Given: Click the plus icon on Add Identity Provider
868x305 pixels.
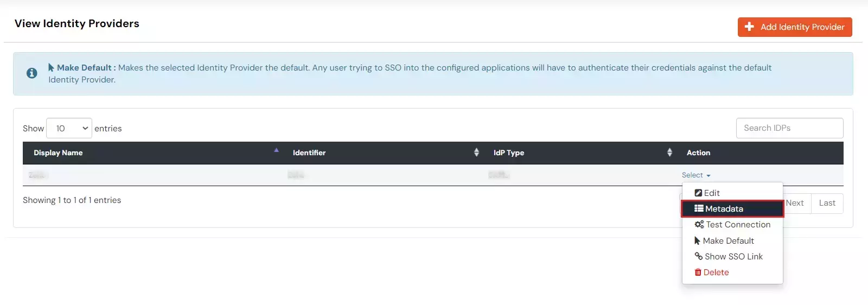Looking at the screenshot, I should [x=749, y=27].
